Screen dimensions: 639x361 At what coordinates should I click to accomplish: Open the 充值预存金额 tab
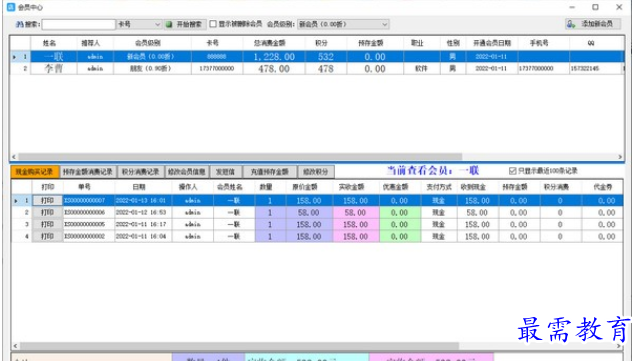coord(270,172)
